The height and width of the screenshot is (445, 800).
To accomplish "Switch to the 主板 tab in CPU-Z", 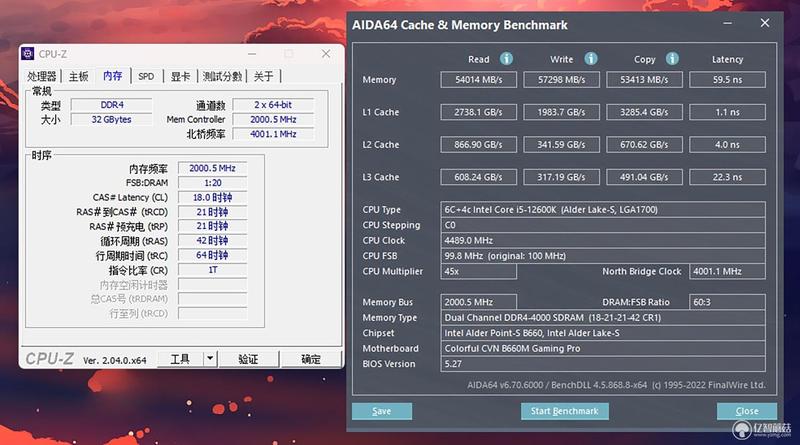I will (x=78, y=77).
